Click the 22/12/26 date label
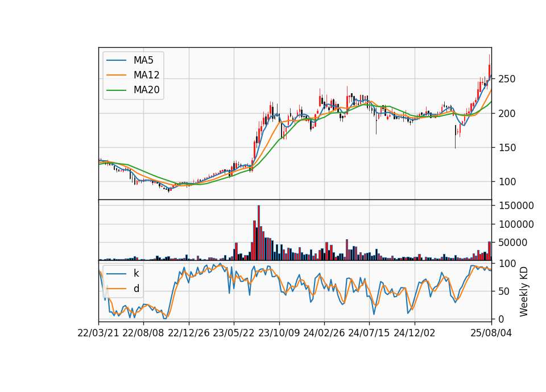The width and height of the screenshot is (546, 392). (x=189, y=333)
